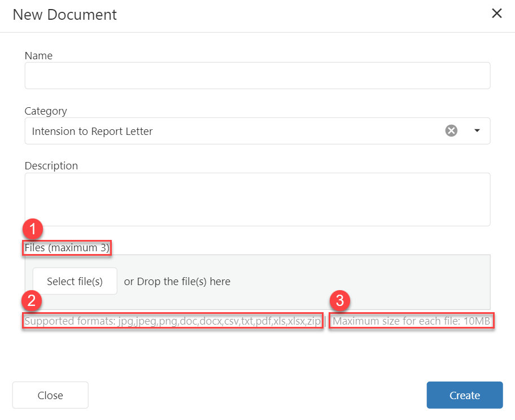Click inside the Description text area
The width and height of the screenshot is (515, 420).
tap(257, 199)
